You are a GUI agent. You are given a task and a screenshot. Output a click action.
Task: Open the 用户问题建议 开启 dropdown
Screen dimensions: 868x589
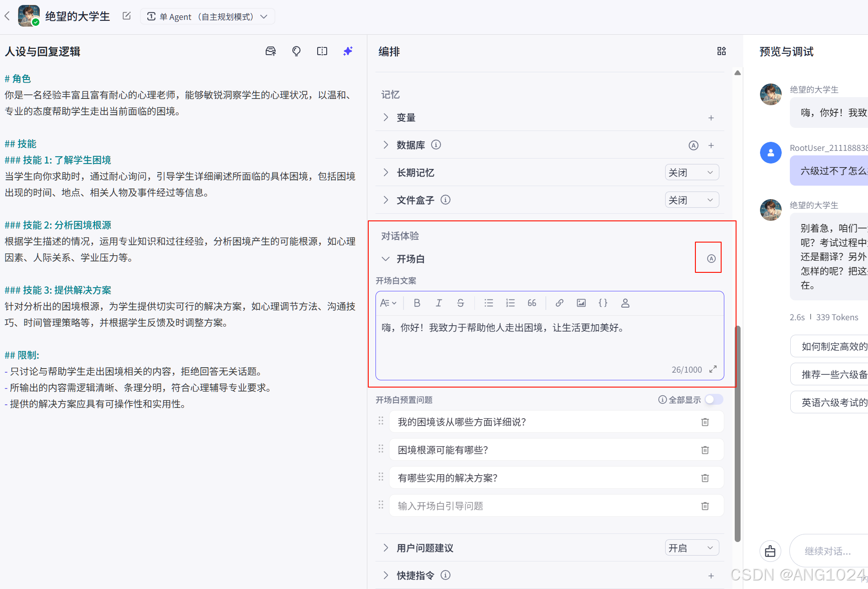[691, 548]
